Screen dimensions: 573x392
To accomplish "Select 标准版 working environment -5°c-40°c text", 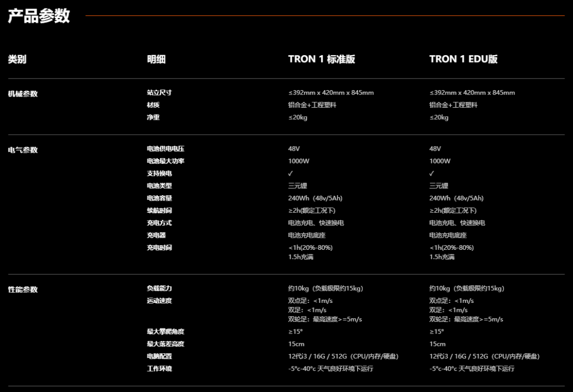I will pos(331,369).
